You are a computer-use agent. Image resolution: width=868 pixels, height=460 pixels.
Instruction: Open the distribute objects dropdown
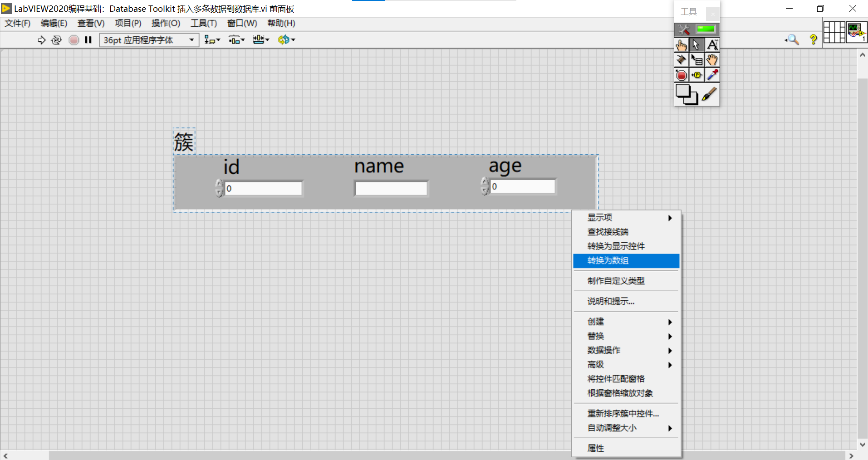[236, 40]
